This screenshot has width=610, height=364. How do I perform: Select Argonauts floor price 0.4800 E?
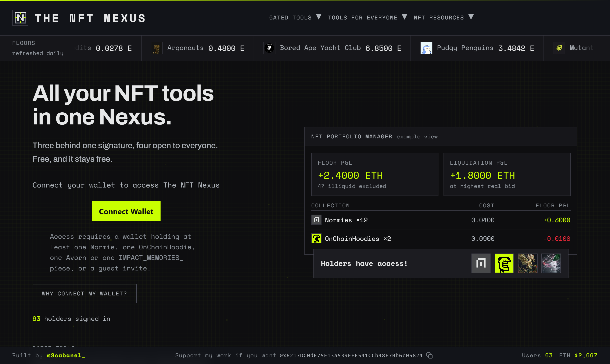[x=226, y=48]
